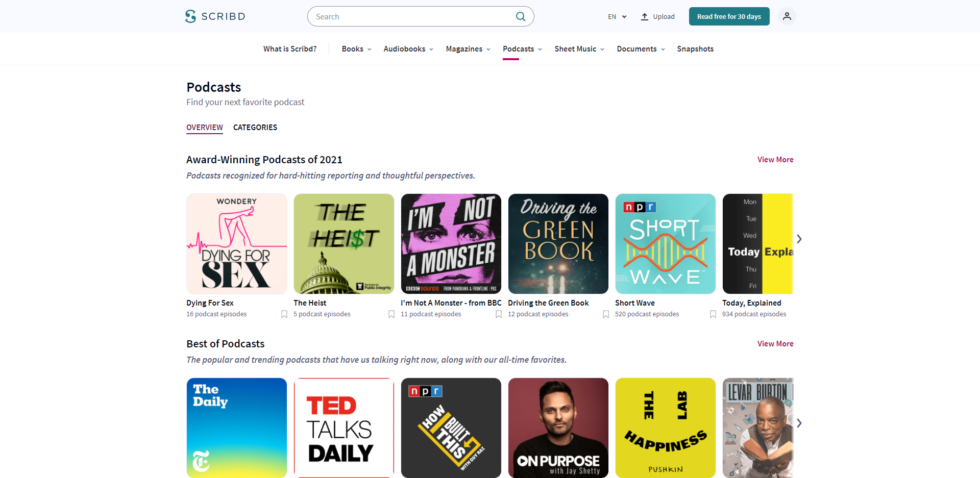This screenshot has height=478, width=980.
Task: Open the Sheet Music dropdown
Action: coord(579,49)
